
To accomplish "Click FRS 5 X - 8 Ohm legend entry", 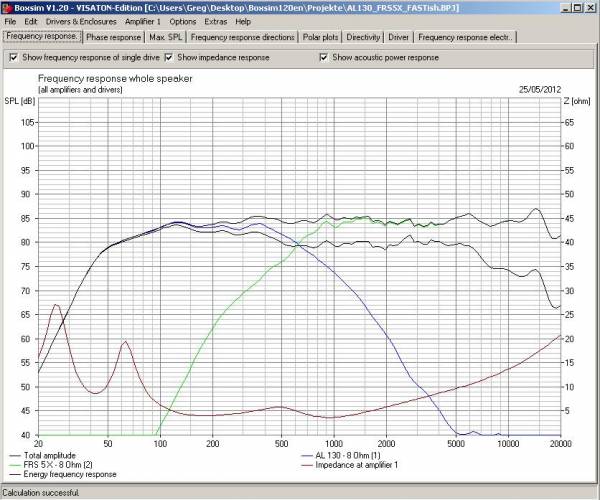I will pos(51,465).
